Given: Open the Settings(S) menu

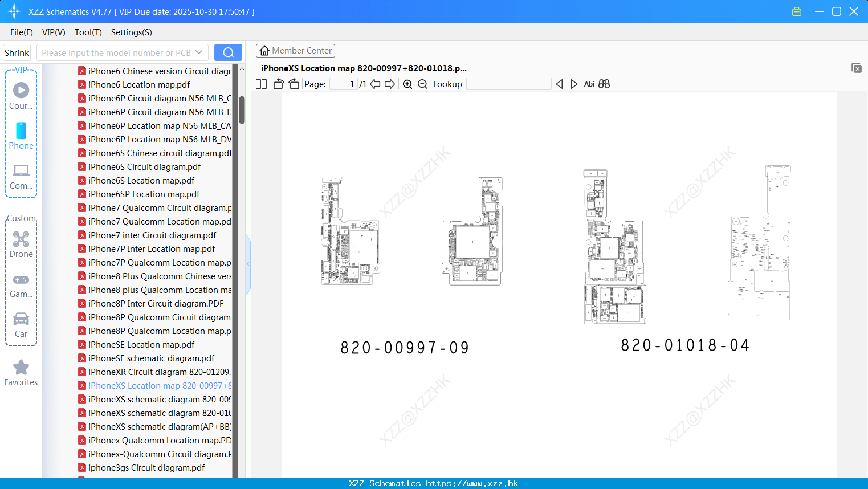Looking at the screenshot, I should [x=132, y=32].
